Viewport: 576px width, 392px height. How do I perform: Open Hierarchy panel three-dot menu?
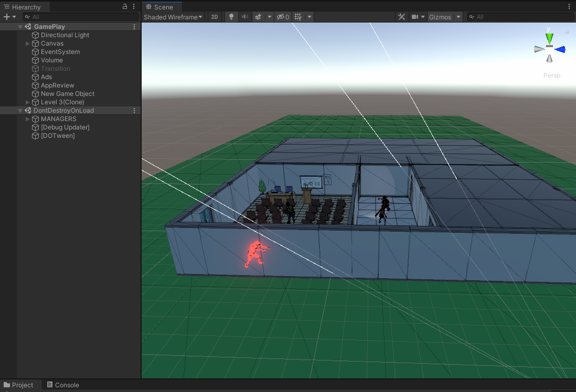pyautogui.click(x=134, y=6)
